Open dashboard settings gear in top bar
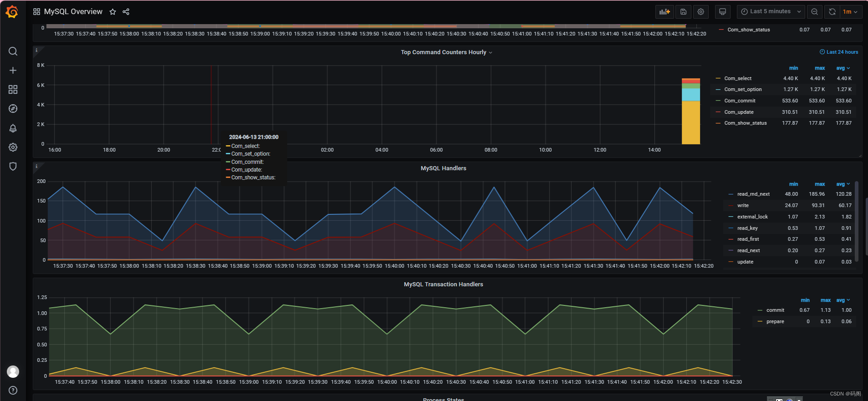The image size is (868, 401). pyautogui.click(x=701, y=12)
